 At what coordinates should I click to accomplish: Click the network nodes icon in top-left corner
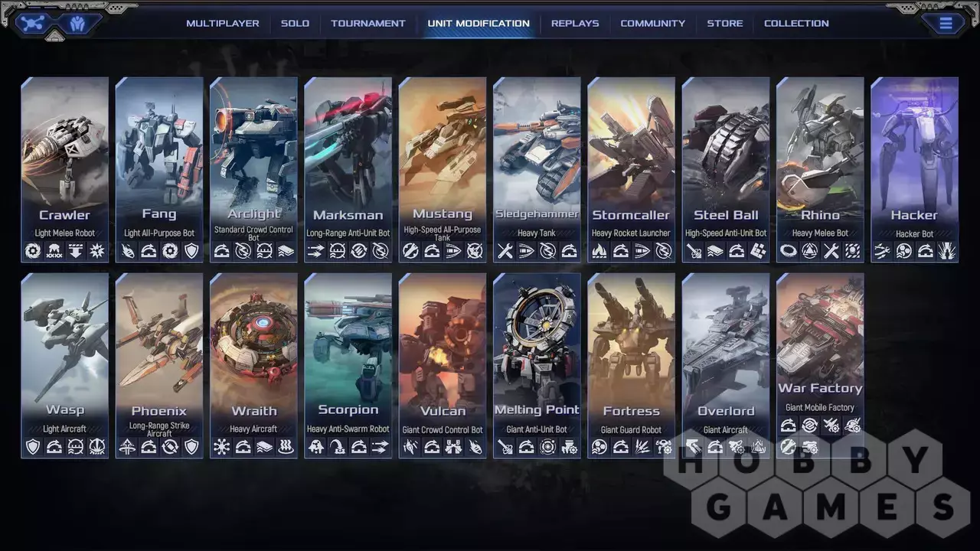[31, 24]
